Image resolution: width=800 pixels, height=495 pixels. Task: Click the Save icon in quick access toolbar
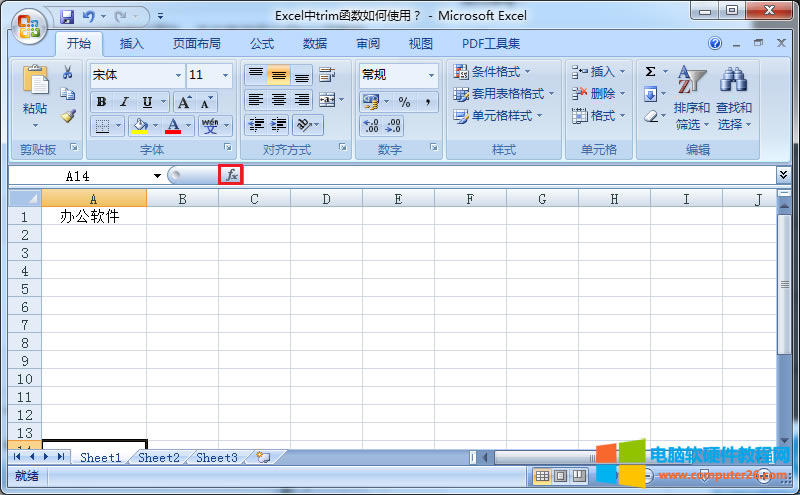point(67,16)
